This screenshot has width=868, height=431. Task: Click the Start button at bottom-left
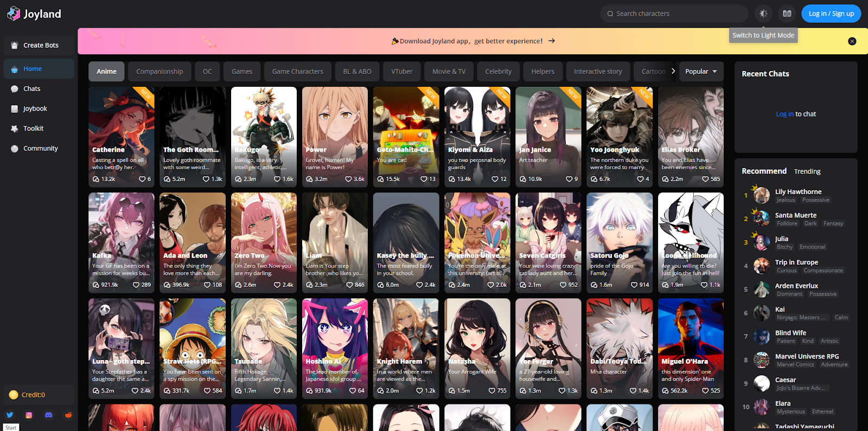click(x=11, y=428)
